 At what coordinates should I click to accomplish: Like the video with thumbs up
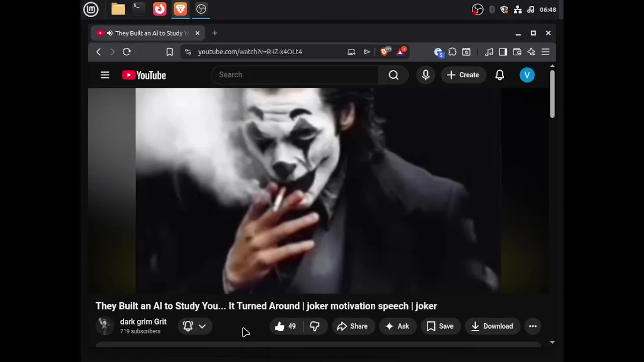point(285,326)
